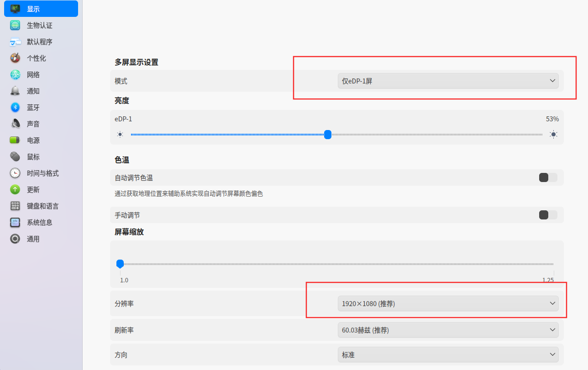Click the 通知 bell icon

pyautogui.click(x=16, y=91)
